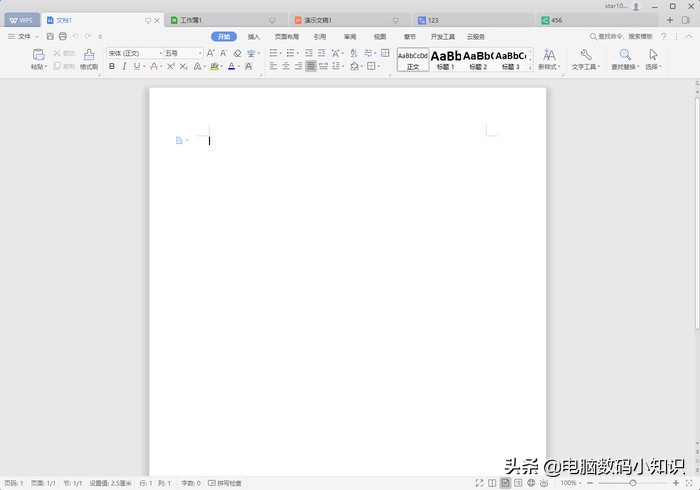
Task: Toggle spell check (拼写检查) in status bar
Action: [226, 483]
